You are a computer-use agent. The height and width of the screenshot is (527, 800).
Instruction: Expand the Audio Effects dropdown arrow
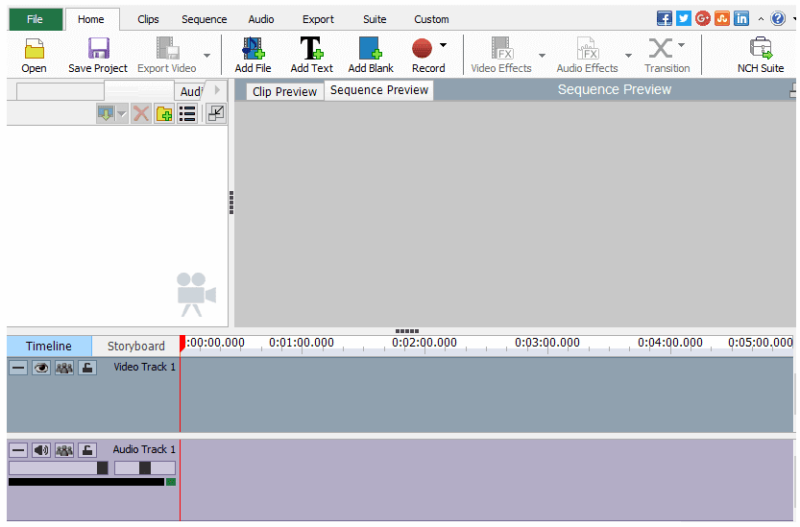coord(628,55)
